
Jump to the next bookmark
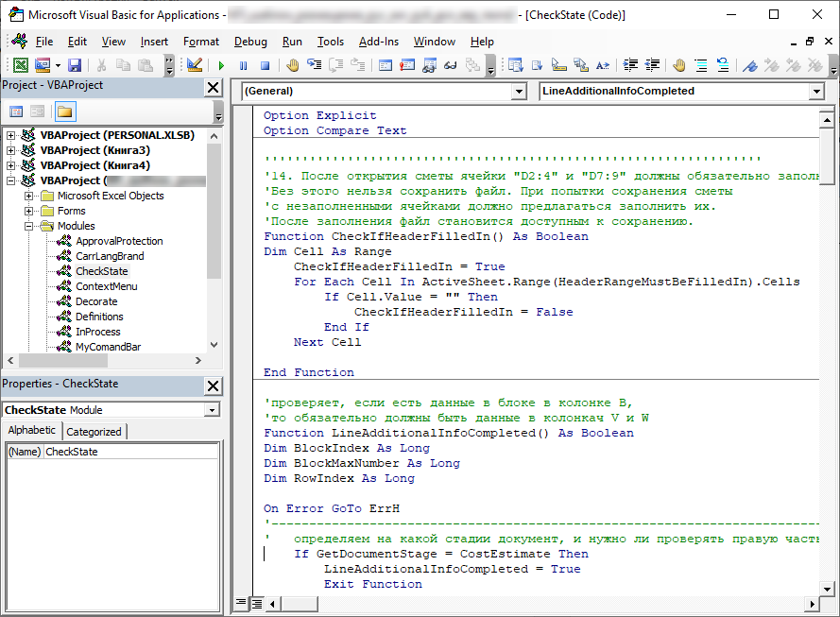click(x=771, y=65)
